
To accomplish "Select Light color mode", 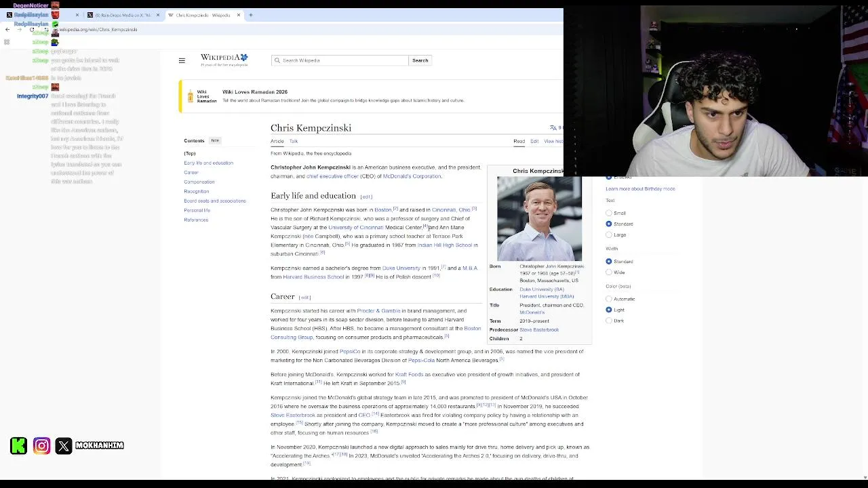I will (609, 310).
